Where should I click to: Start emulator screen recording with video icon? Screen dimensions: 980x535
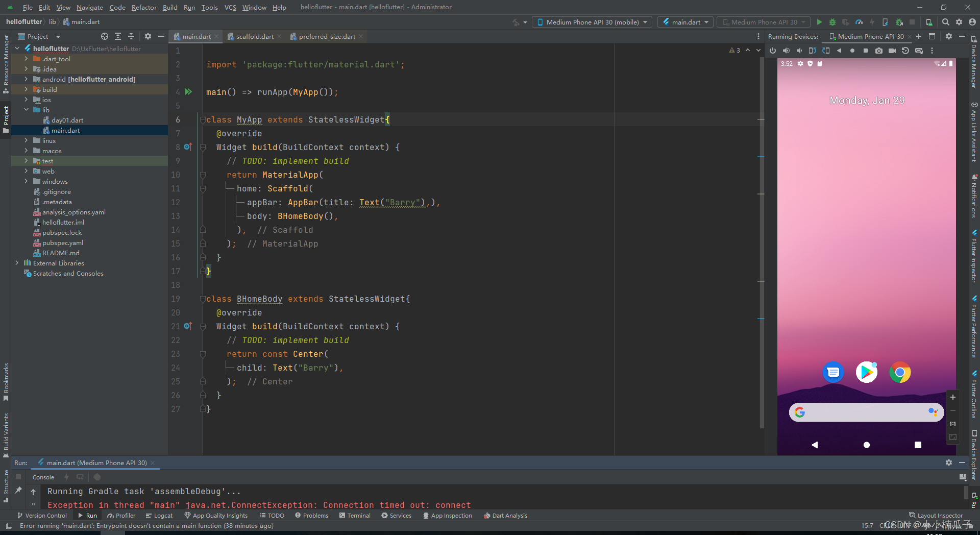coord(892,51)
